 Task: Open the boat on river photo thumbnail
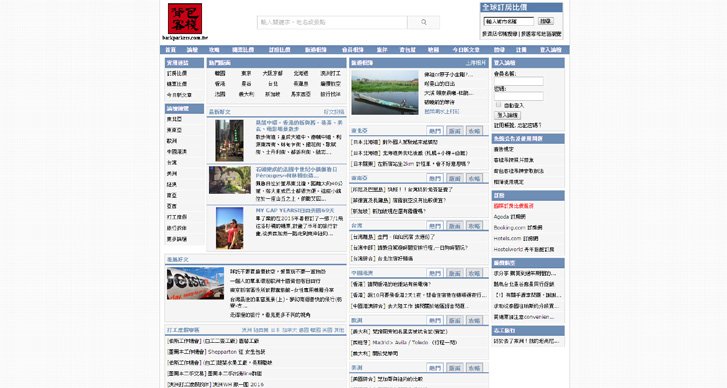pyautogui.click(x=385, y=92)
